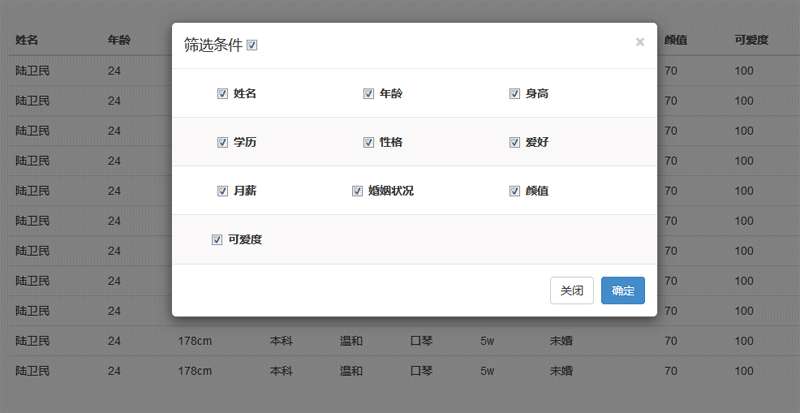Click the 颜值 table column header
Viewport: 800px width, 413px height.
tap(675, 41)
